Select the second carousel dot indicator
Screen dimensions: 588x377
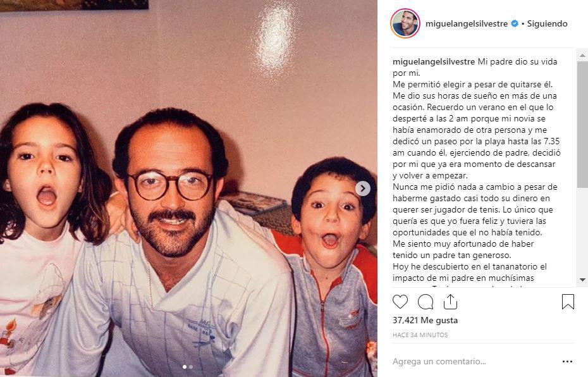(x=191, y=367)
